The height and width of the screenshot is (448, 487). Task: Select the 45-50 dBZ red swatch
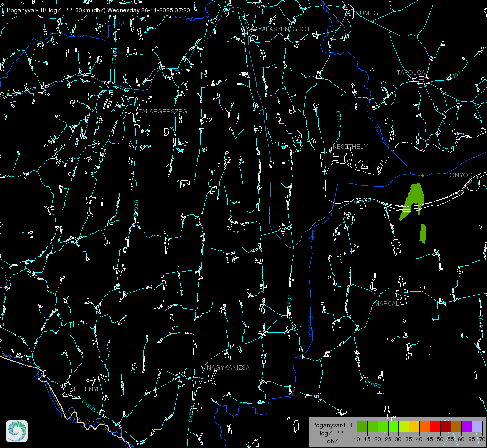click(435, 426)
